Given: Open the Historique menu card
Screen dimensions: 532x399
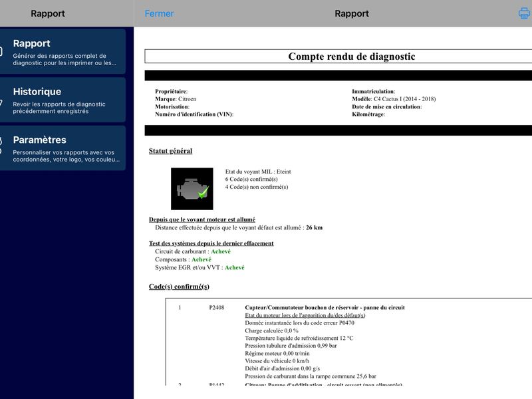Looking at the screenshot, I should coord(63,100).
